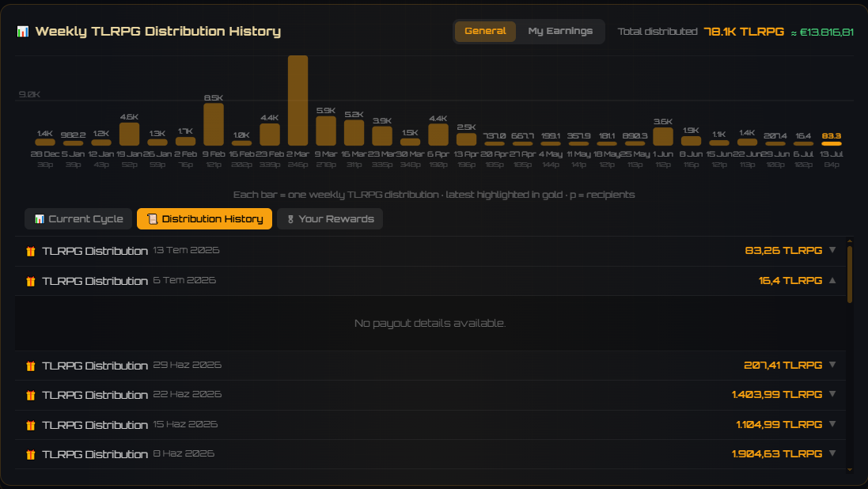Image resolution: width=868 pixels, height=489 pixels.
Task: Click gift icon of 29 Haz 2026 distribution
Action: tap(30, 366)
